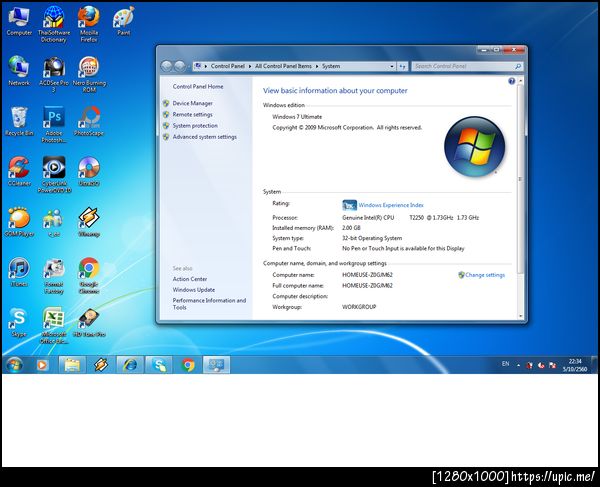Select the PhotoScape desktop shortcut
Viewport: 600px width, 487px height.
click(x=89, y=122)
